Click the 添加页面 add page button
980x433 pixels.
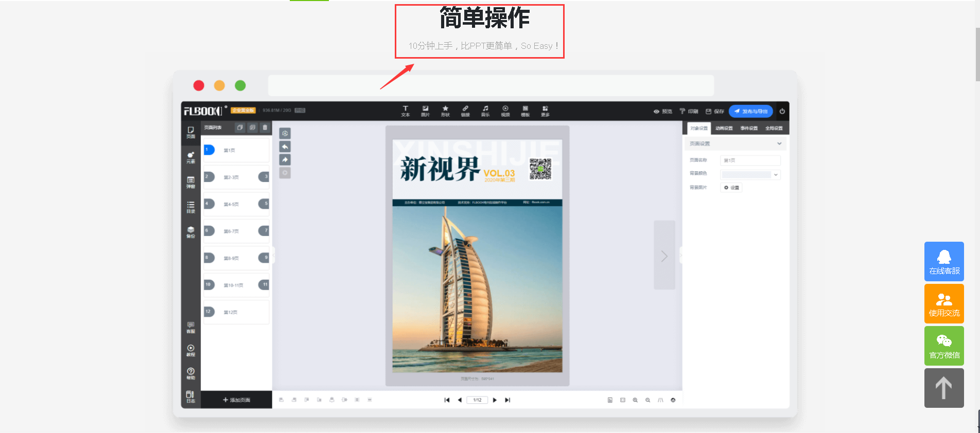[236, 400]
